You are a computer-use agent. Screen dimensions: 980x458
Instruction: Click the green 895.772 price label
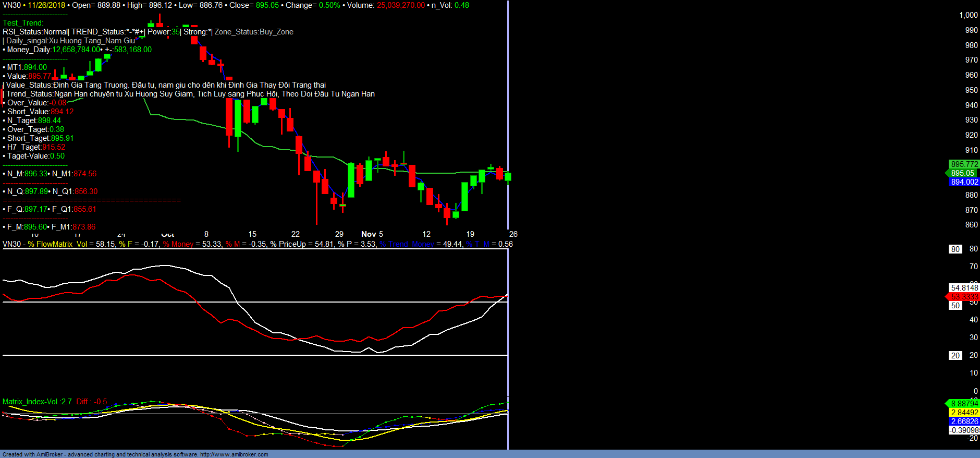964,164
